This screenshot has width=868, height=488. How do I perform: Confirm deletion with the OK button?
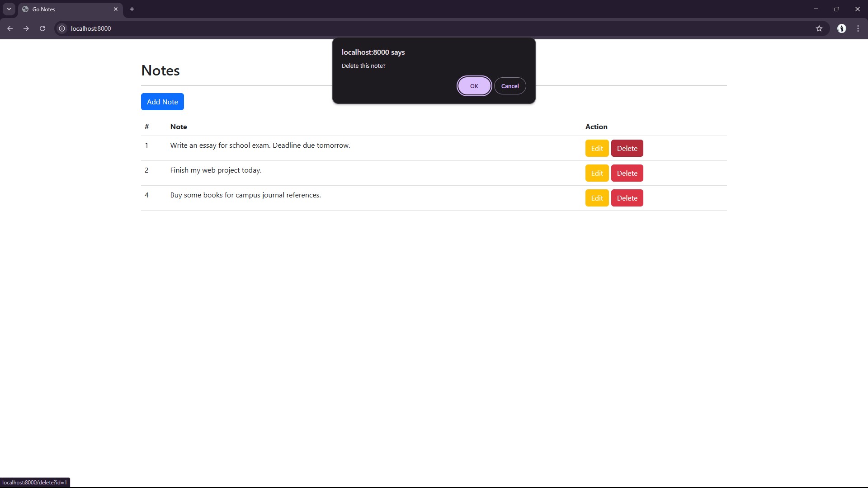click(474, 86)
